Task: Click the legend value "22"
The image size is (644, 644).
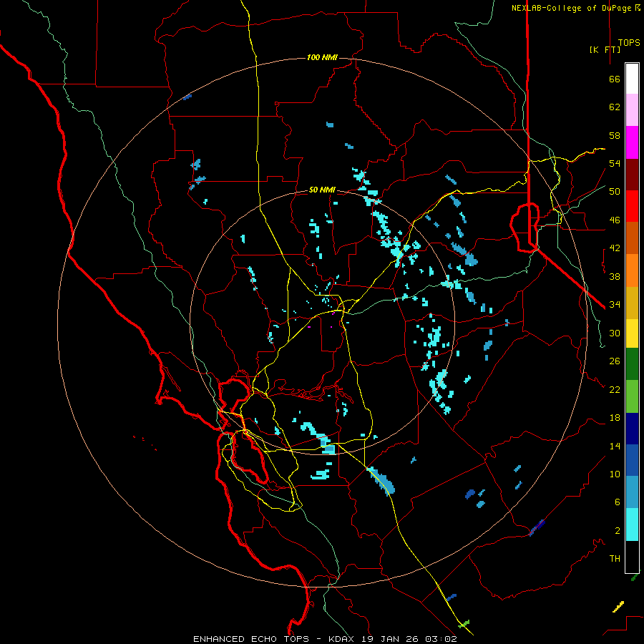Action: (615, 389)
